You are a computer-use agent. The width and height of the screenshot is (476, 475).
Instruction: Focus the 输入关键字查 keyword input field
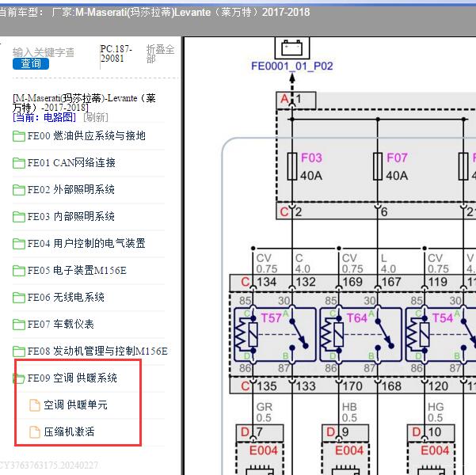tap(44, 52)
